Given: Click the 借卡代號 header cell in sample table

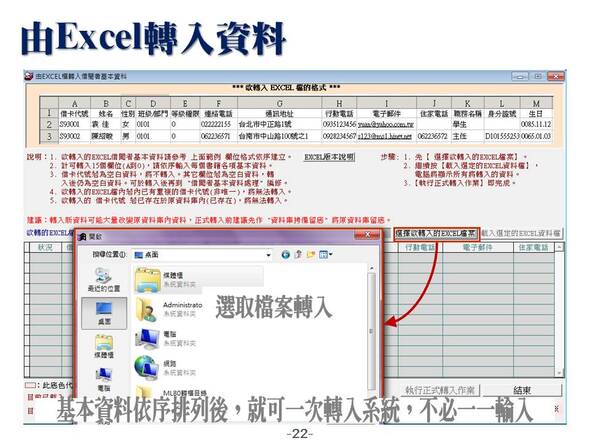Looking at the screenshot, I should (75, 114).
